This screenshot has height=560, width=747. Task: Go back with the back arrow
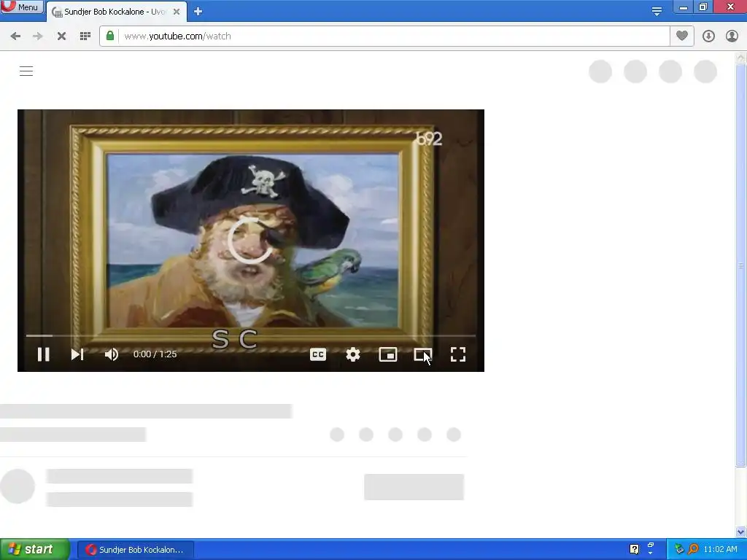[15, 36]
